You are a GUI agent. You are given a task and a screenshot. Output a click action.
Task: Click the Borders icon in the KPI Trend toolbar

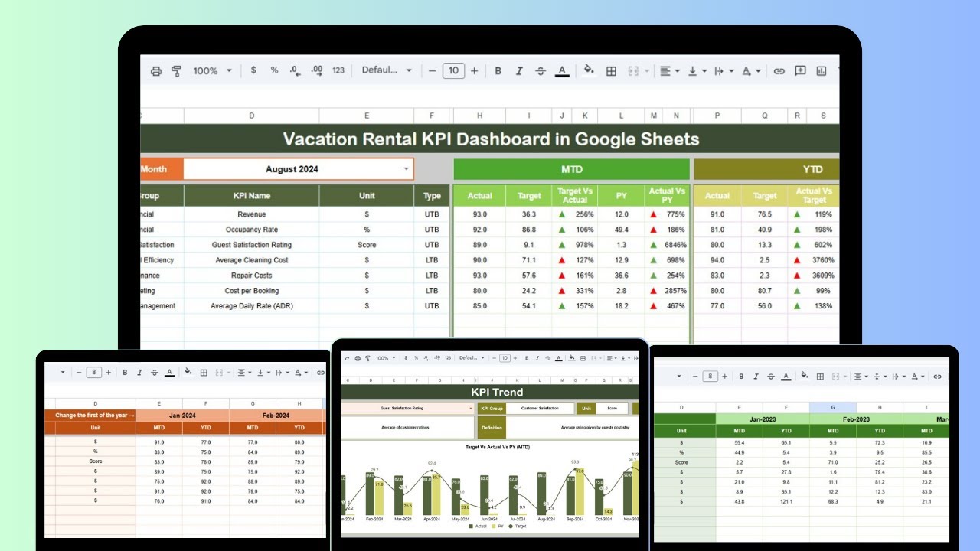point(583,358)
